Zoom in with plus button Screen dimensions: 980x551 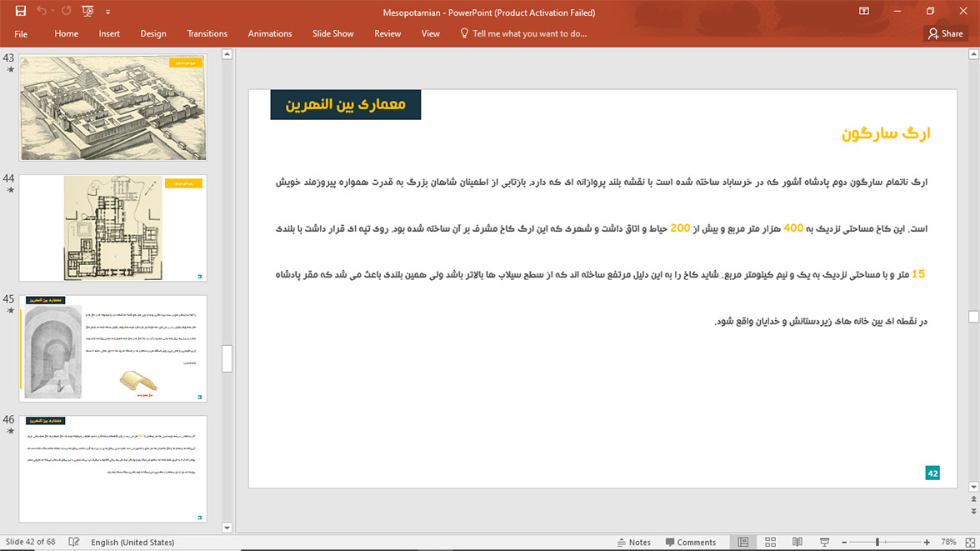927,542
